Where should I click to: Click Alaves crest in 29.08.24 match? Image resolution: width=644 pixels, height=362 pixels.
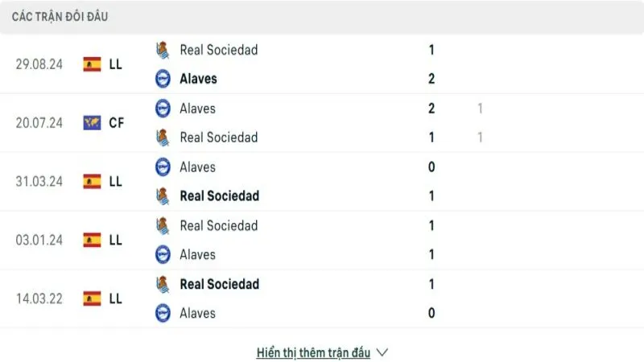click(163, 79)
